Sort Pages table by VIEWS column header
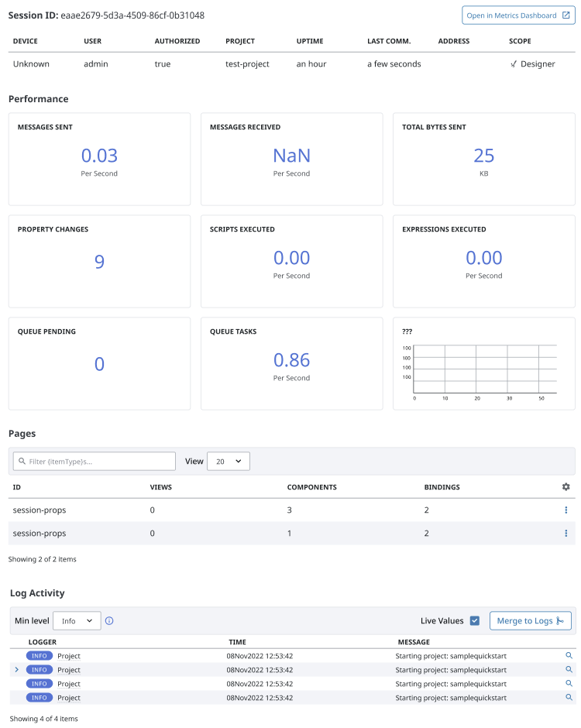Screen dimensions: 581x728 click(160, 487)
